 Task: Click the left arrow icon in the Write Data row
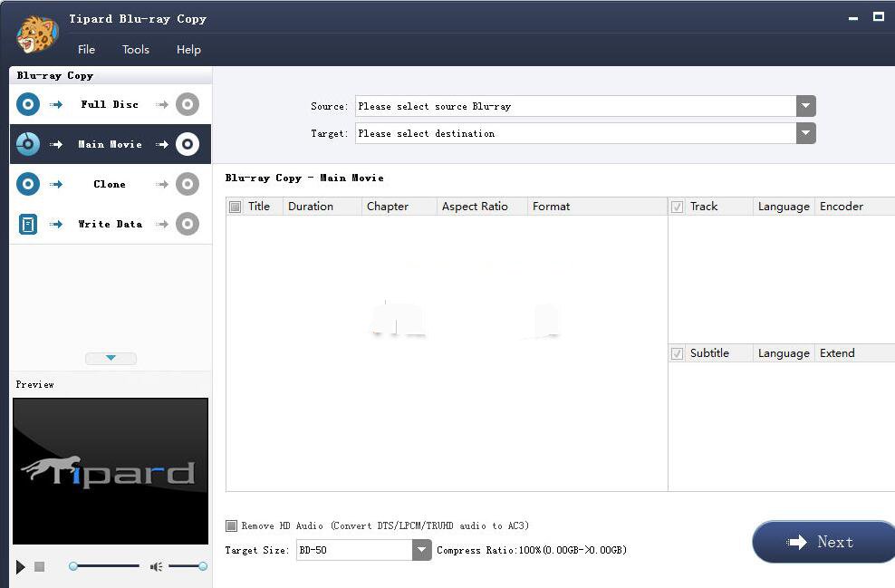pos(56,225)
